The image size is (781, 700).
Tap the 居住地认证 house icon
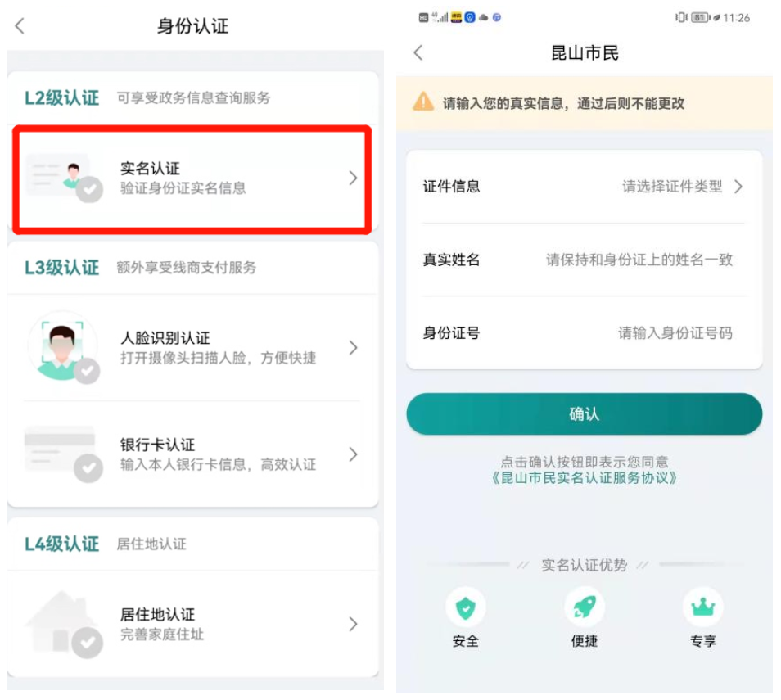pyautogui.click(x=61, y=624)
